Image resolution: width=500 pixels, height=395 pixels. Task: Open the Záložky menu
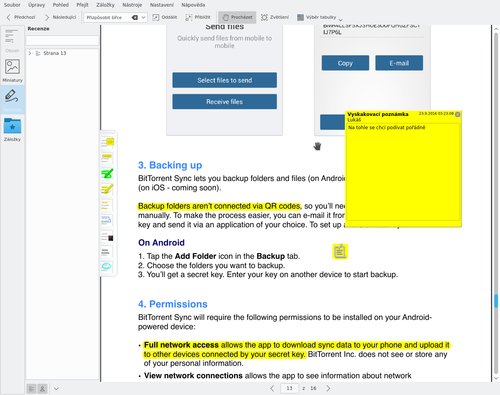coord(105,5)
